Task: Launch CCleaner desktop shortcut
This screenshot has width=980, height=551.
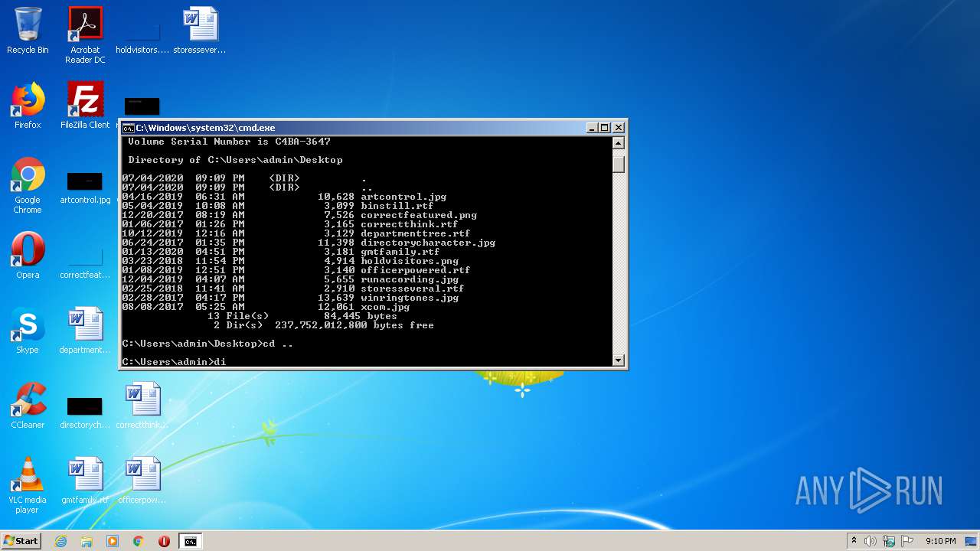Action: [28, 406]
